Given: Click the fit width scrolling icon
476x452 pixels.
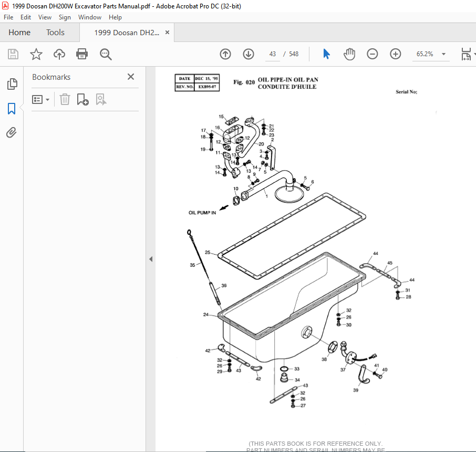Looking at the screenshot, I should (466, 54).
